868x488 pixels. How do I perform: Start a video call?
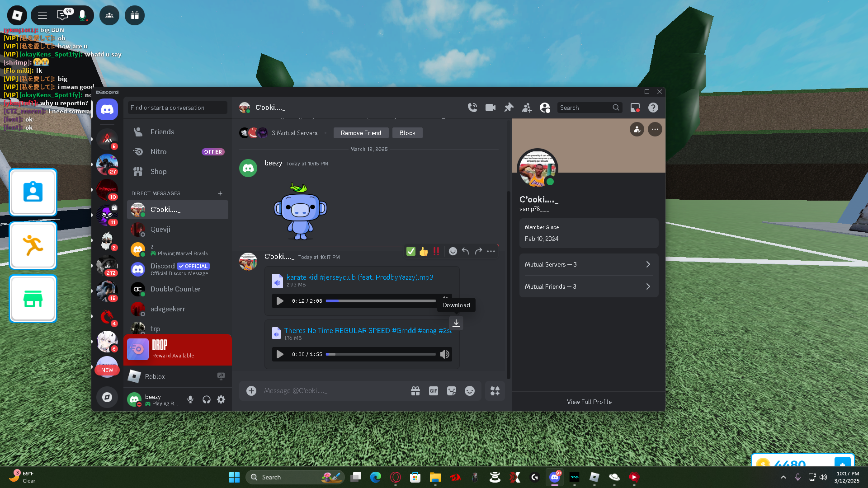[x=491, y=108]
